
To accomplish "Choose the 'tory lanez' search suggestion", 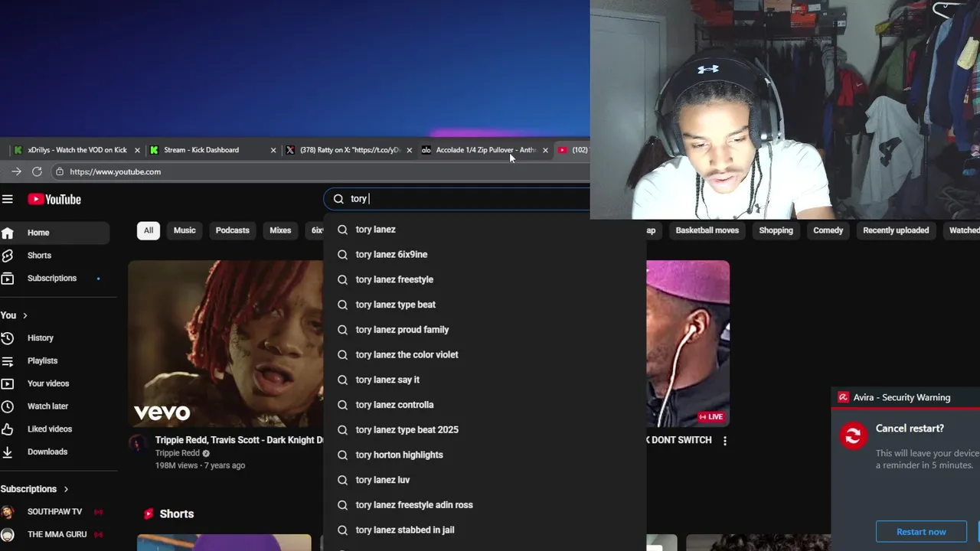I will tap(485, 230).
